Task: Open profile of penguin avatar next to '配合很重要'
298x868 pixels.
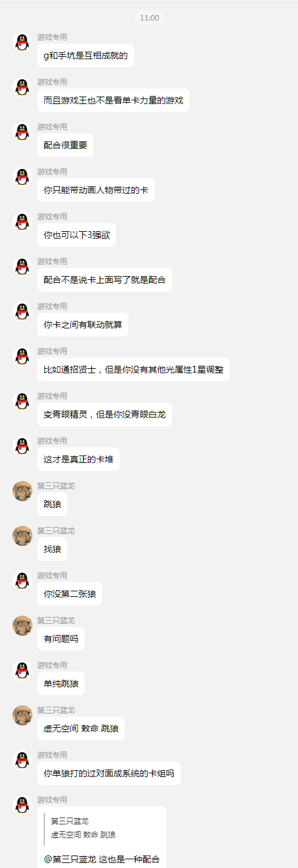Action: 22,132
